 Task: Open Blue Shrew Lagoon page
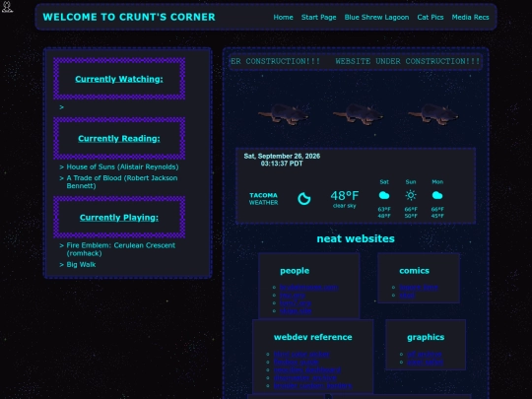point(376,18)
